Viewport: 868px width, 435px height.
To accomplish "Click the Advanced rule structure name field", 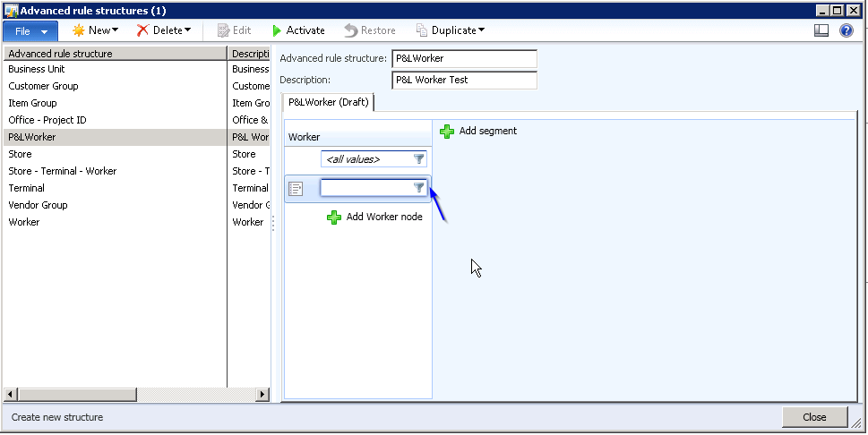I will click(x=464, y=59).
